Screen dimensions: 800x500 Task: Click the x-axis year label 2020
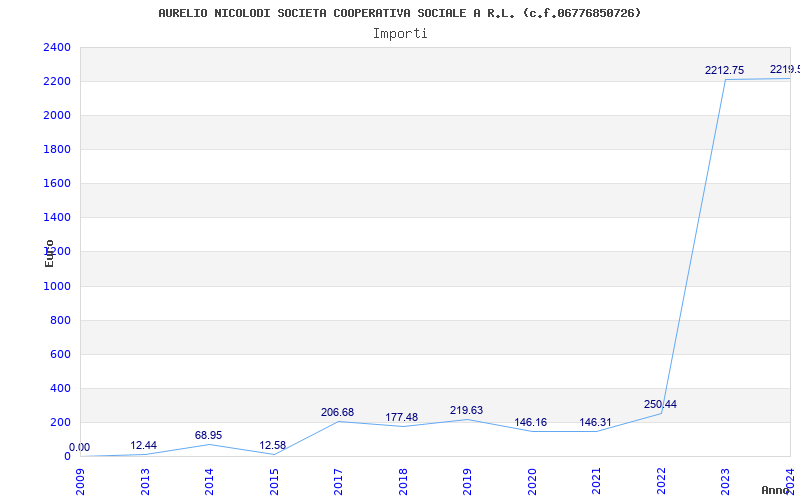(532, 482)
